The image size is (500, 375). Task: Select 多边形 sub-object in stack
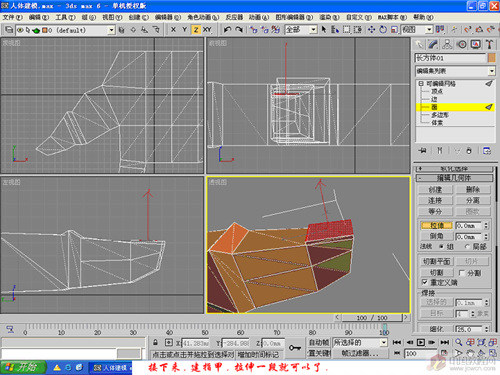pyautogui.click(x=440, y=115)
